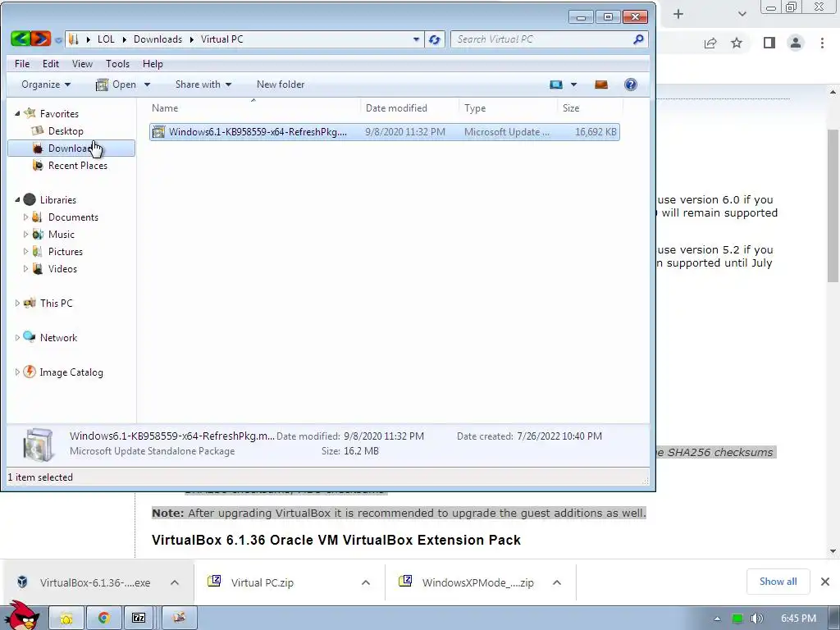Open Chrome's tab search chevron
840x630 pixels.
tap(742, 14)
